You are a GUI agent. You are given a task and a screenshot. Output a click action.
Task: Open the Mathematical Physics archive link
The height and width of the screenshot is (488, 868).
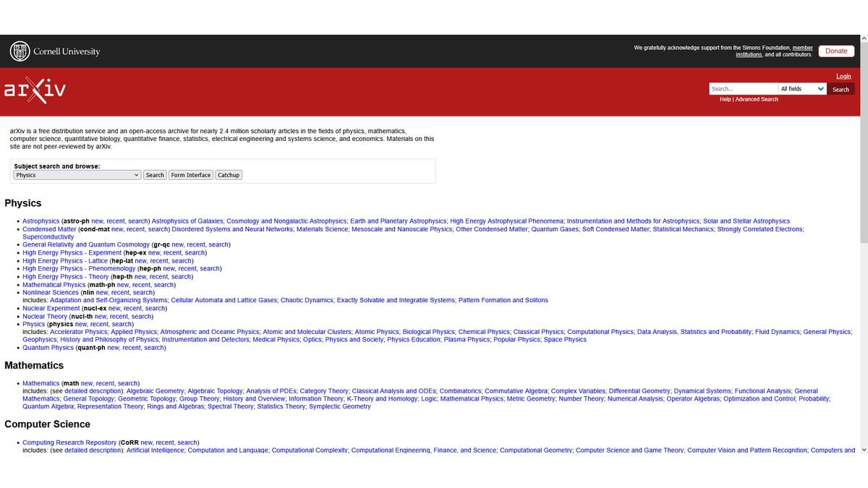54,285
